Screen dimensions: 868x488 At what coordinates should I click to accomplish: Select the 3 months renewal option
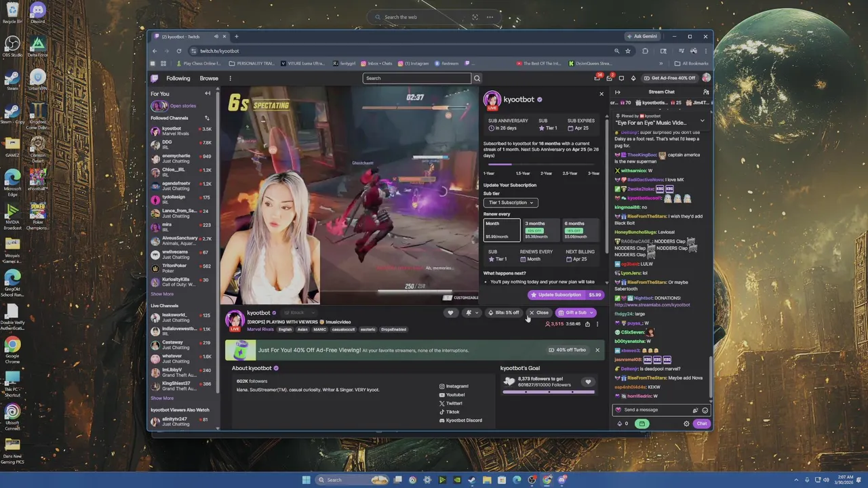541,230
